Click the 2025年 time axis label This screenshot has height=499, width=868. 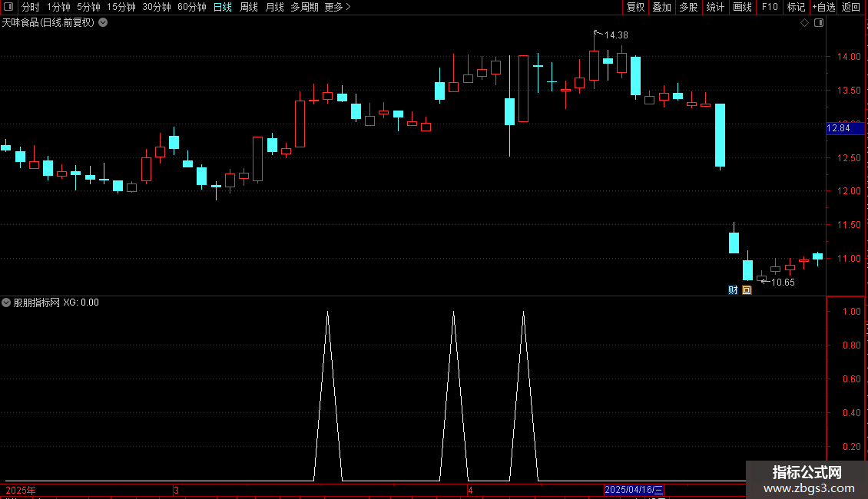coord(21,490)
